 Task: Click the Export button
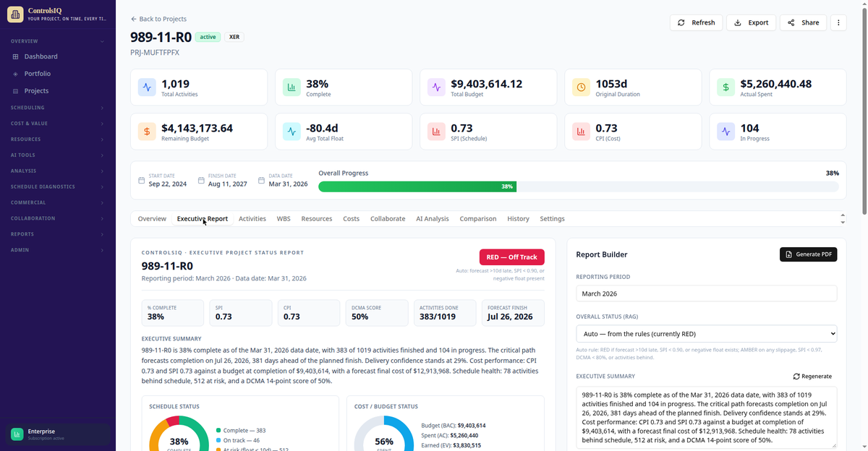coord(751,22)
